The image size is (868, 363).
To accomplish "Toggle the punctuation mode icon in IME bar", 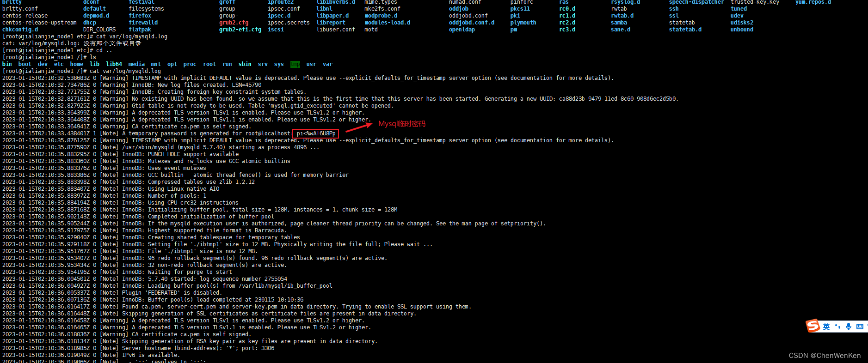I will pos(837,327).
